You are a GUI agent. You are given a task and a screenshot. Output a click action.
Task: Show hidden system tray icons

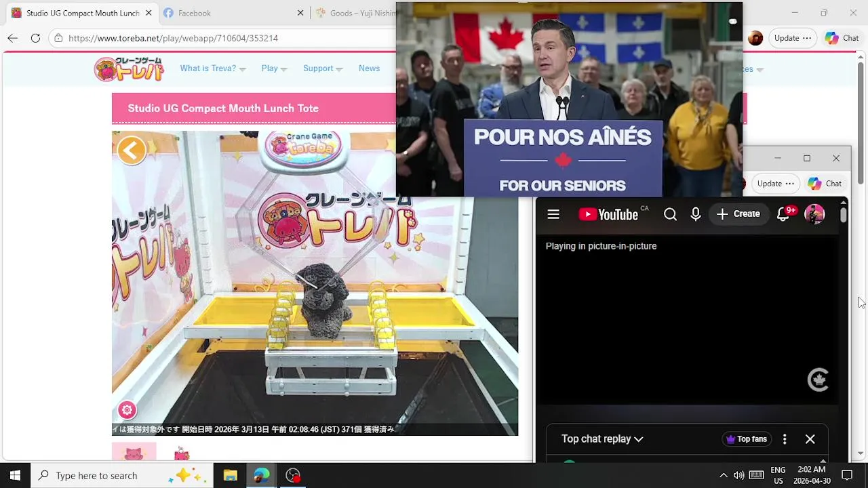(x=723, y=475)
